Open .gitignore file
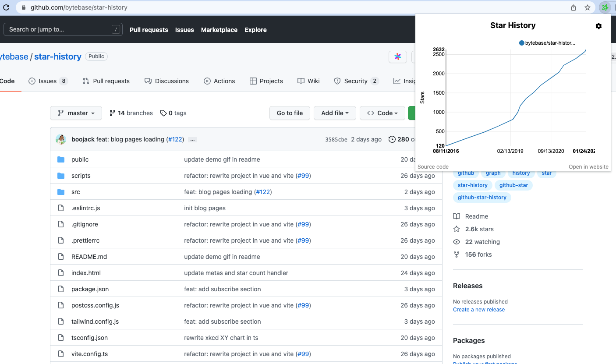This screenshot has width=616, height=364. click(85, 224)
